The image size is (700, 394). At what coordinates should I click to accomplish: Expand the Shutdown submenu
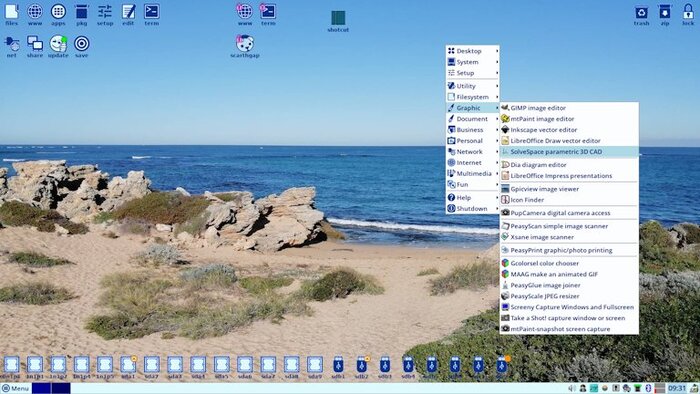(473, 208)
